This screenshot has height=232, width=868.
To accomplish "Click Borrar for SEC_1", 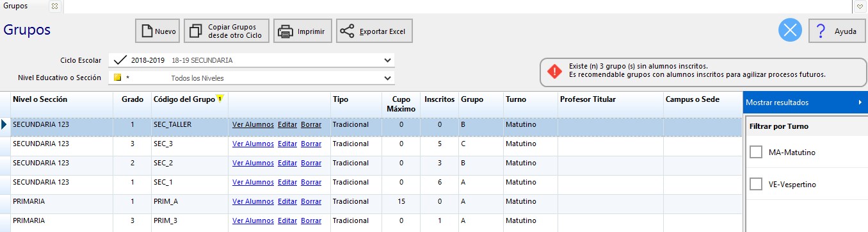I will tap(311, 183).
